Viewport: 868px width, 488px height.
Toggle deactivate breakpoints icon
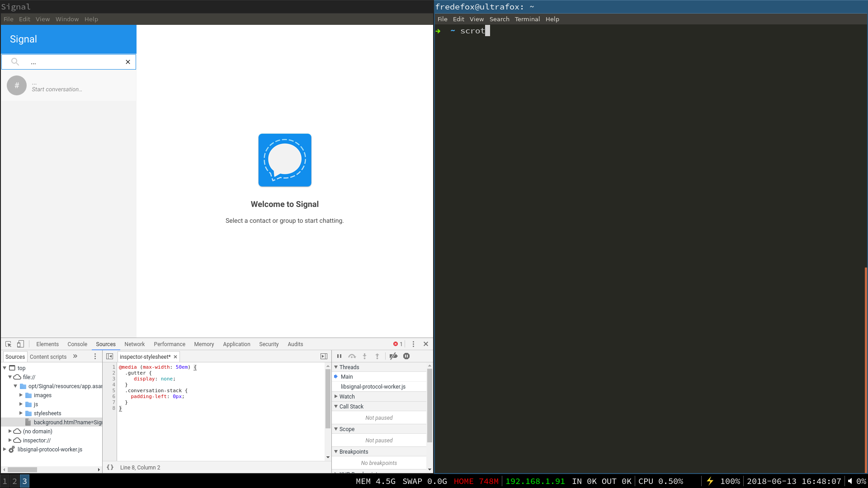(393, 357)
